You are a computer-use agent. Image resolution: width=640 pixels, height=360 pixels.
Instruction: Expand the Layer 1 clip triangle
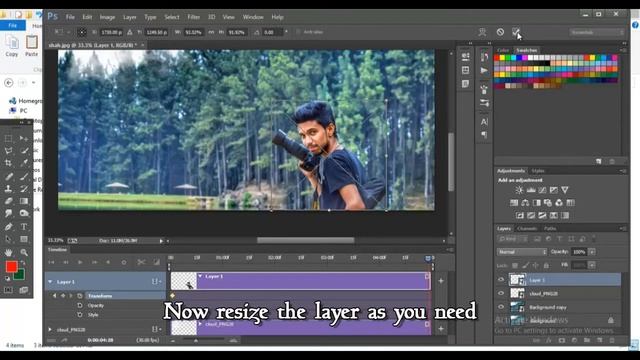click(200, 276)
